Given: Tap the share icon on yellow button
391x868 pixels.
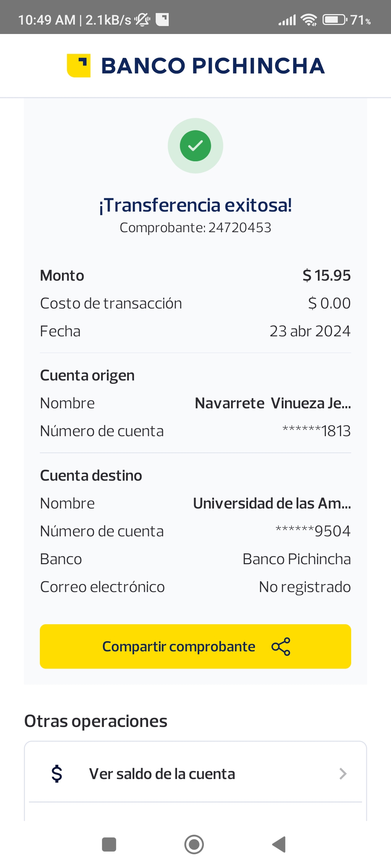Looking at the screenshot, I should [x=281, y=646].
